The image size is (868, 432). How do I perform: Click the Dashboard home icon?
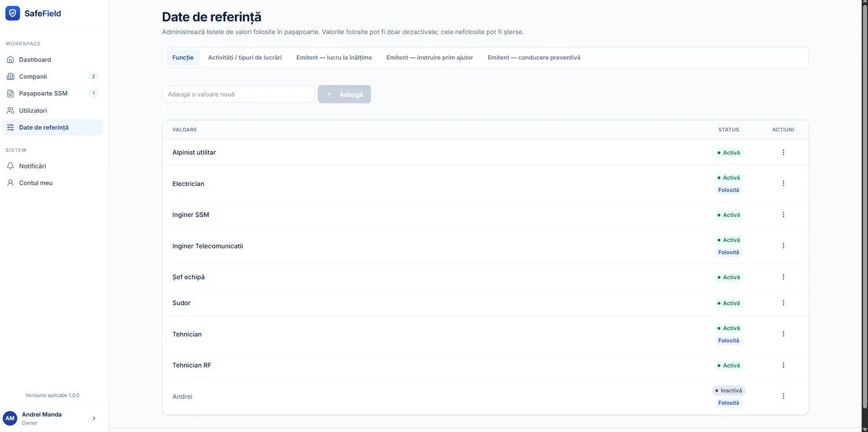[10, 60]
